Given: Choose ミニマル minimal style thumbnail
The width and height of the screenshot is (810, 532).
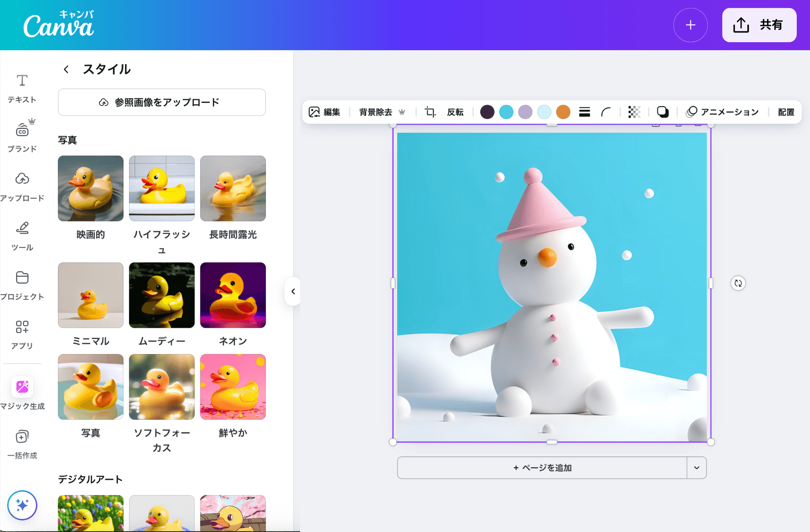Looking at the screenshot, I should click(x=90, y=295).
